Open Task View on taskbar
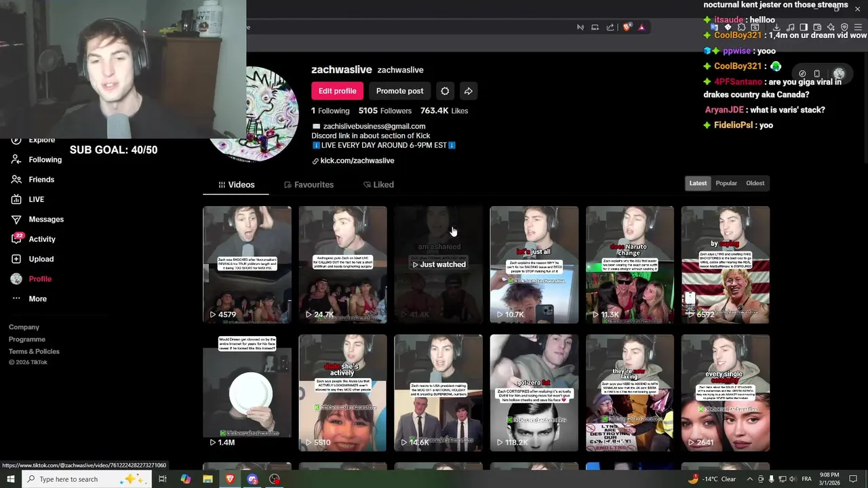The width and height of the screenshot is (868, 488). click(163, 479)
